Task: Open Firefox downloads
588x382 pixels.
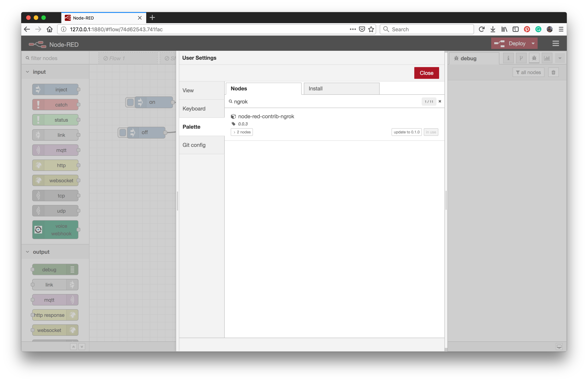Action: [x=493, y=29]
